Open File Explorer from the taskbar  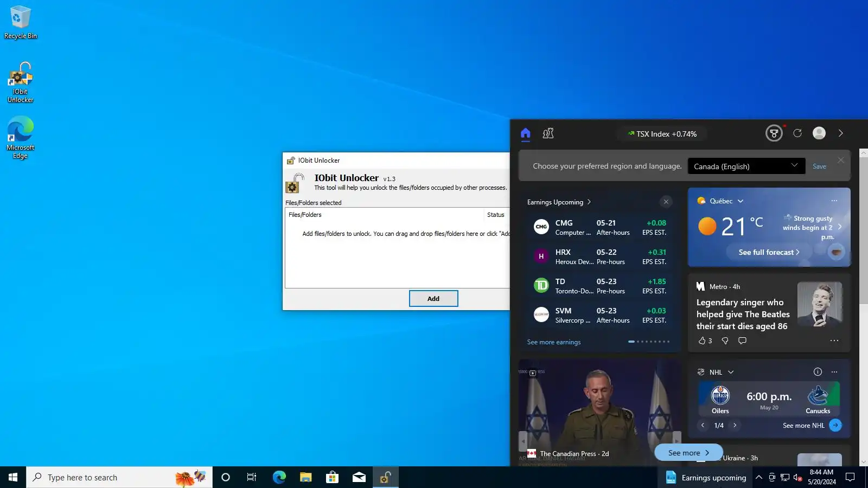click(x=305, y=477)
